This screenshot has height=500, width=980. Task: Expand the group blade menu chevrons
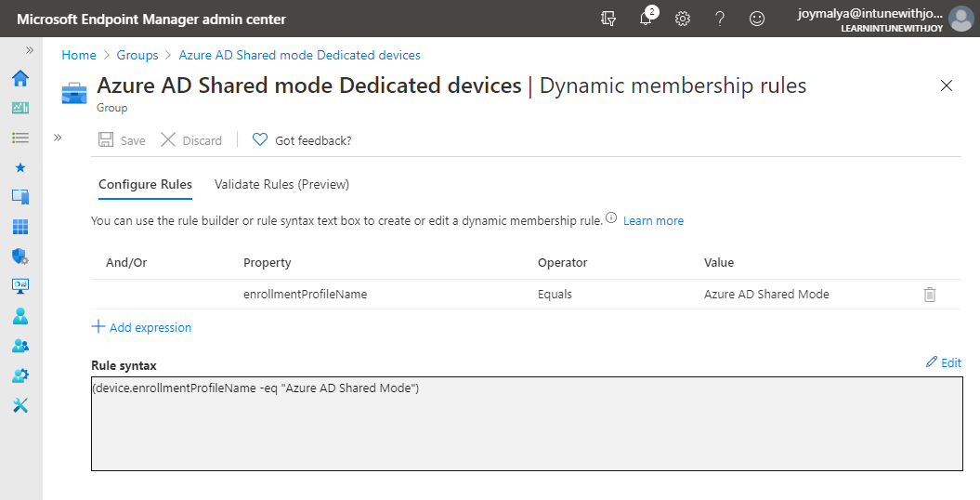[x=58, y=138]
